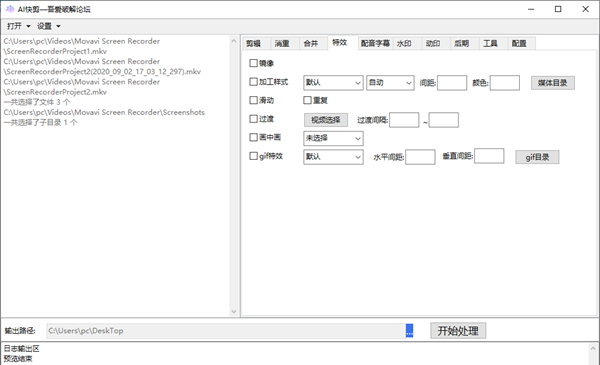The image size is (600, 365).
Task: Expand the 未选择 picture-in-picture dropdown
Action: coord(333,138)
